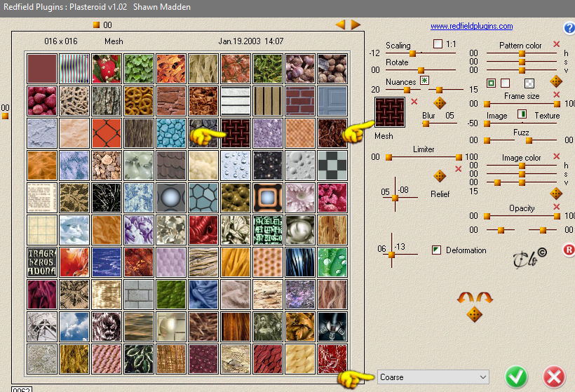Enable the 1:1 scaling checkbox
The image size is (575, 392).
click(438, 44)
